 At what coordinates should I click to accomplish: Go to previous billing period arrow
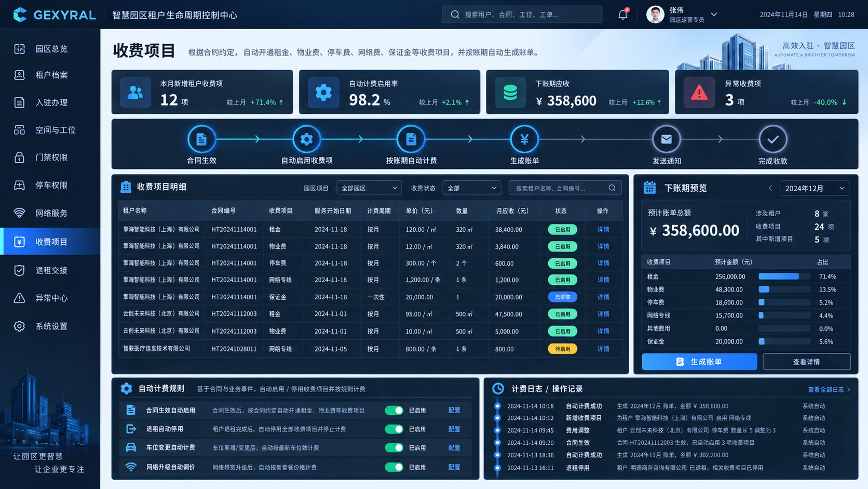(x=770, y=188)
